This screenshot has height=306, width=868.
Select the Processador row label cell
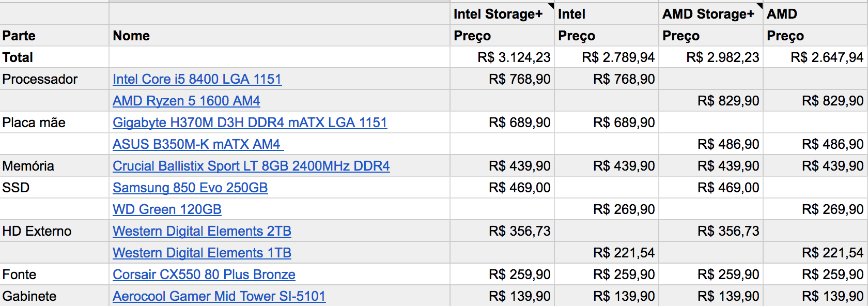54,79
